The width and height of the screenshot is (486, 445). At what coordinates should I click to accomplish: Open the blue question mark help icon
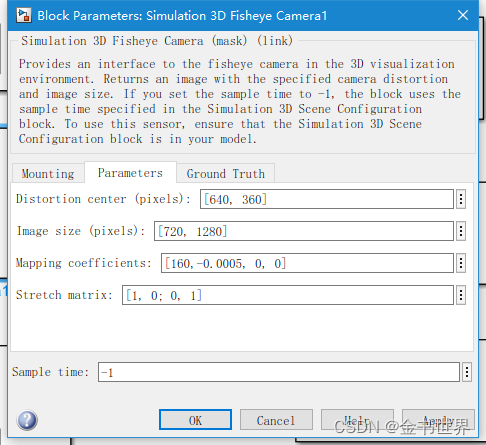27,420
